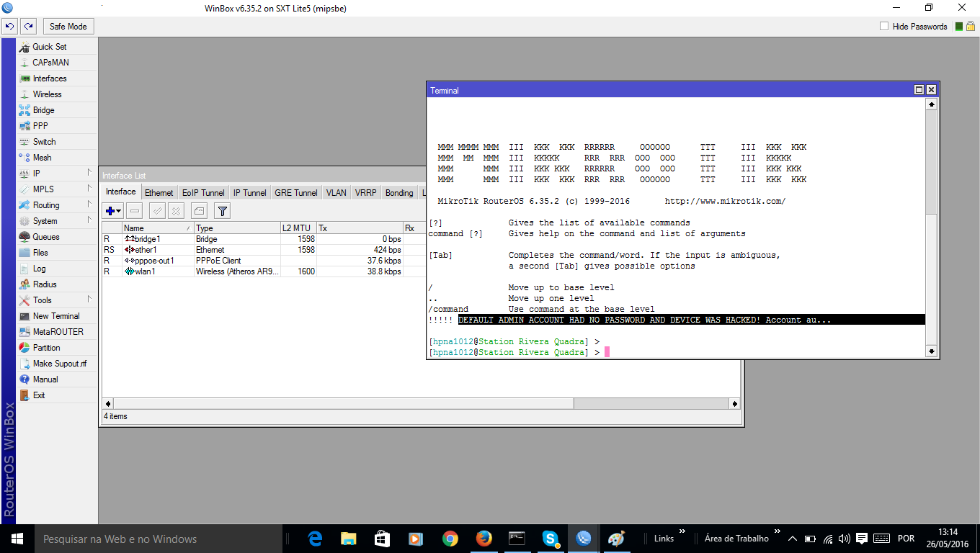Open Firefox from taskbar
The image size is (980, 553).
pos(484,539)
